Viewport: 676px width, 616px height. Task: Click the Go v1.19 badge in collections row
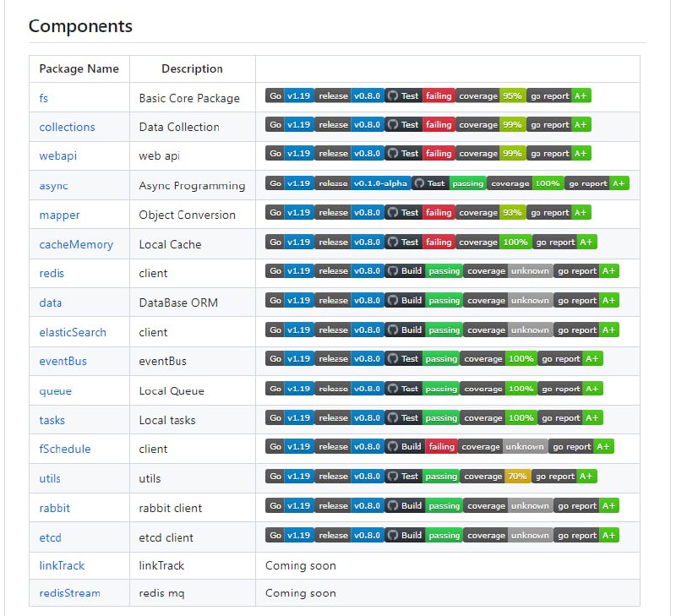click(289, 125)
